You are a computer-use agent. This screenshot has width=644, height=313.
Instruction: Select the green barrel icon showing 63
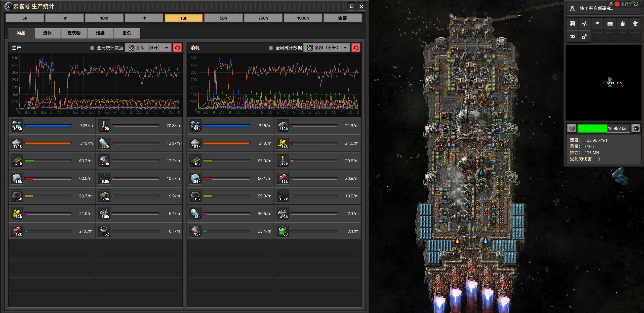tap(283, 231)
